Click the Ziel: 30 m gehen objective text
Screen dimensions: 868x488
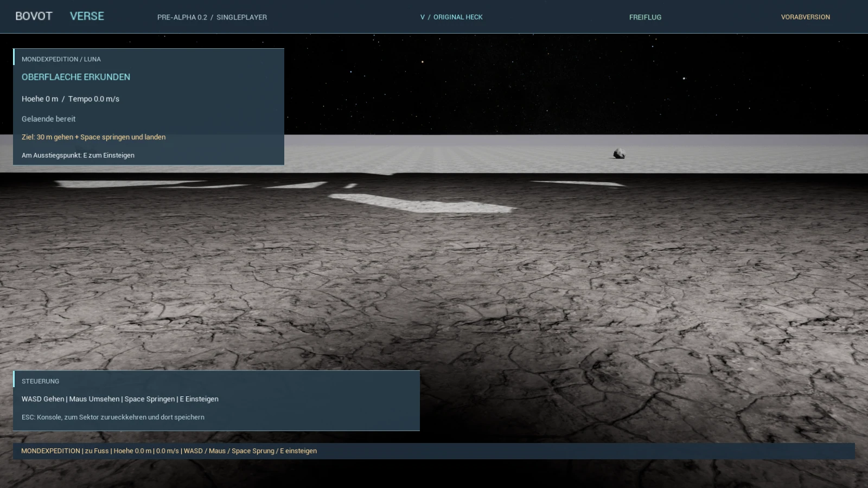94,137
